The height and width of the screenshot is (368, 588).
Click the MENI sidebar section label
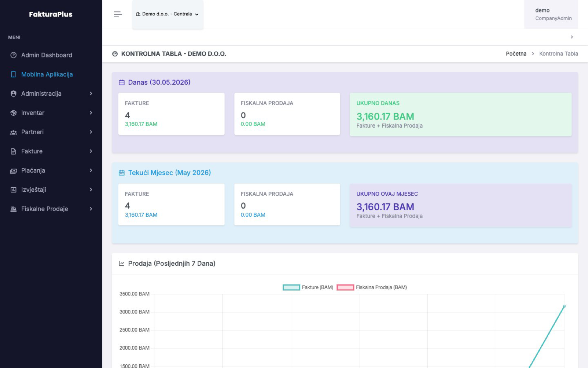tap(14, 38)
